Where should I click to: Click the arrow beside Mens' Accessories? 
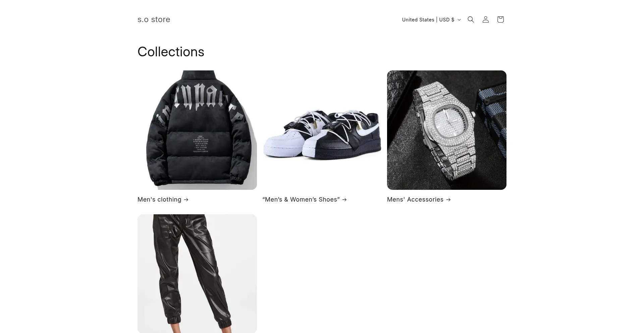point(448,200)
